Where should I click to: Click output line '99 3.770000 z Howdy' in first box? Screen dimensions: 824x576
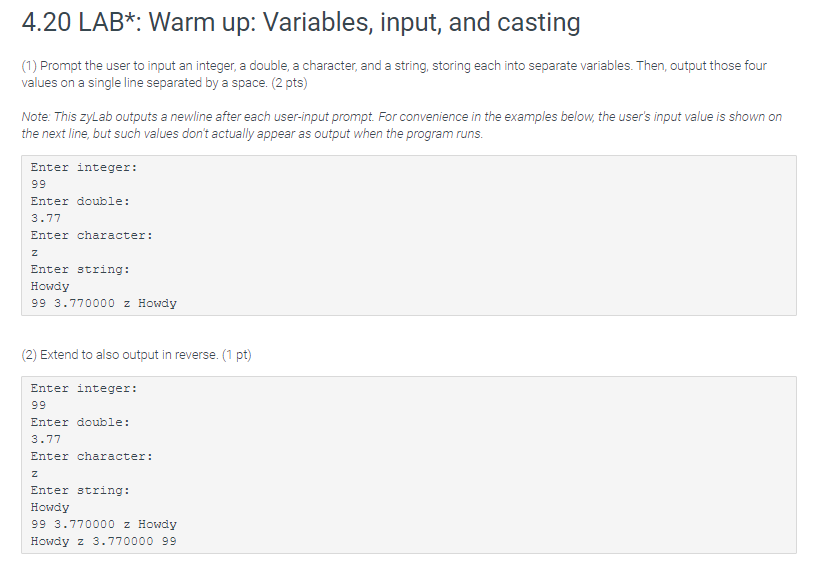104,303
